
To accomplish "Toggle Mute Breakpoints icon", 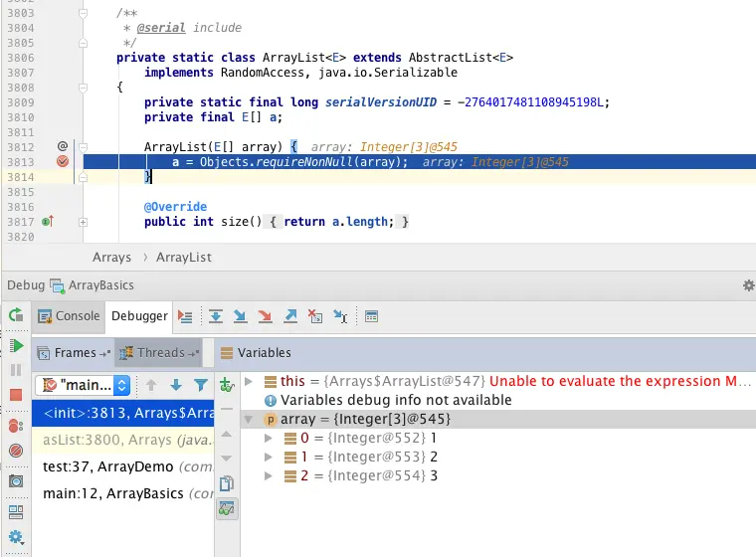I will tap(16, 451).
